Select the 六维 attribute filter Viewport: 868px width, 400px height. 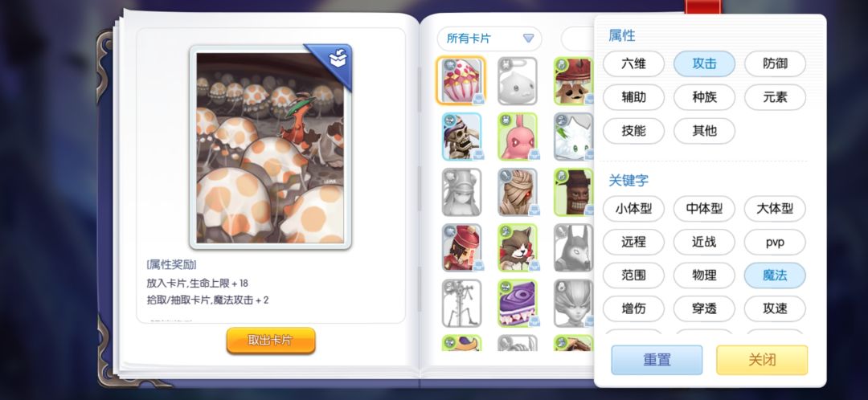click(633, 63)
